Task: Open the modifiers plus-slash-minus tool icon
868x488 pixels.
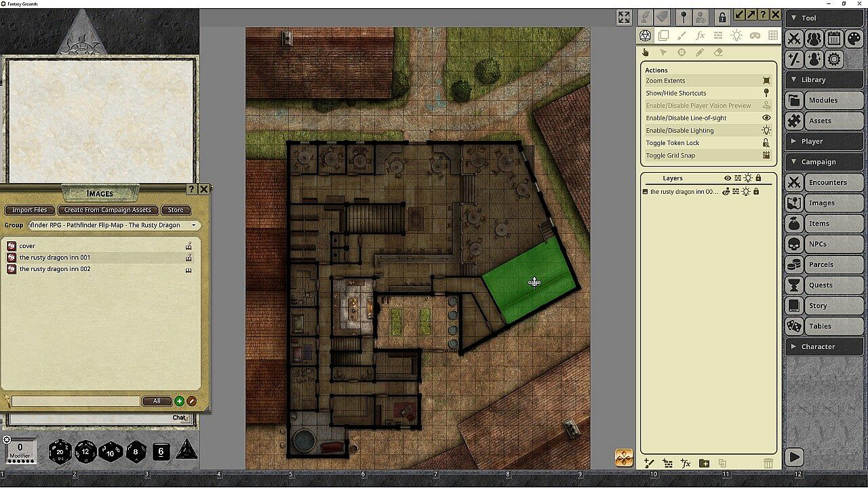Action: point(794,59)
